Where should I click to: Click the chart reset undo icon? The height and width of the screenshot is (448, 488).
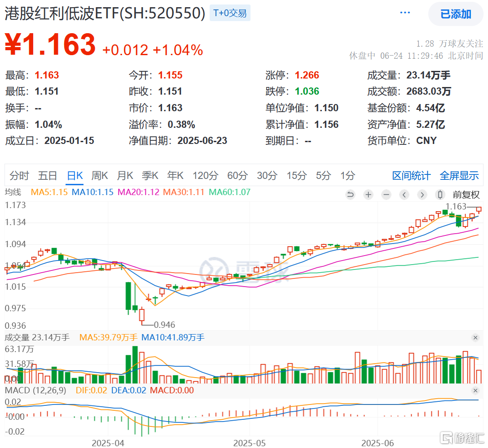[x=350, y=195]
